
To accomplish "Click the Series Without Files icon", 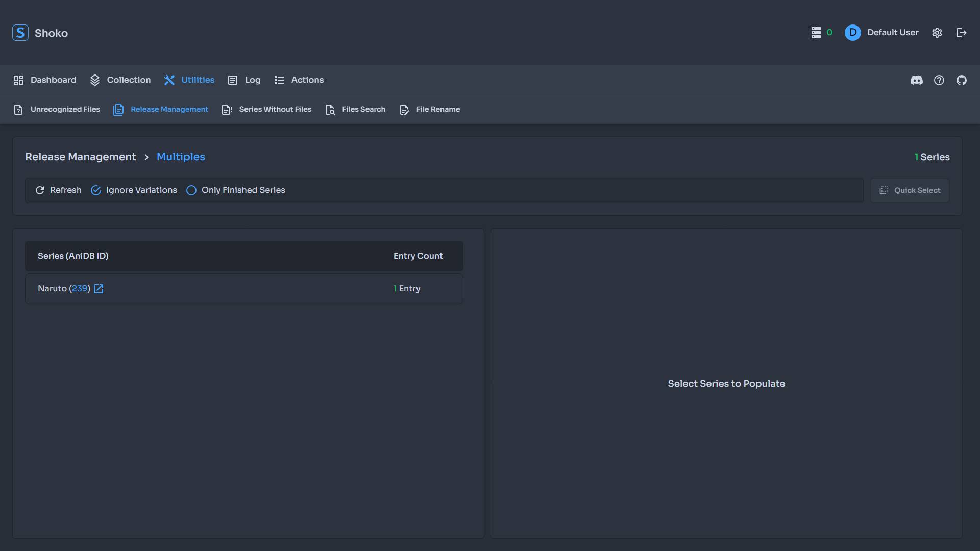I will point(227,109).
